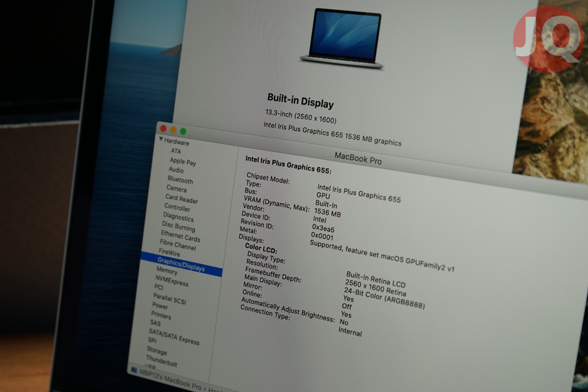Image resolution: width=588 pixels, height=392 pixels.
Task: Click the 'Framebuffer Depth:' label
Action: pyautogui.click(x=272, y=275)
